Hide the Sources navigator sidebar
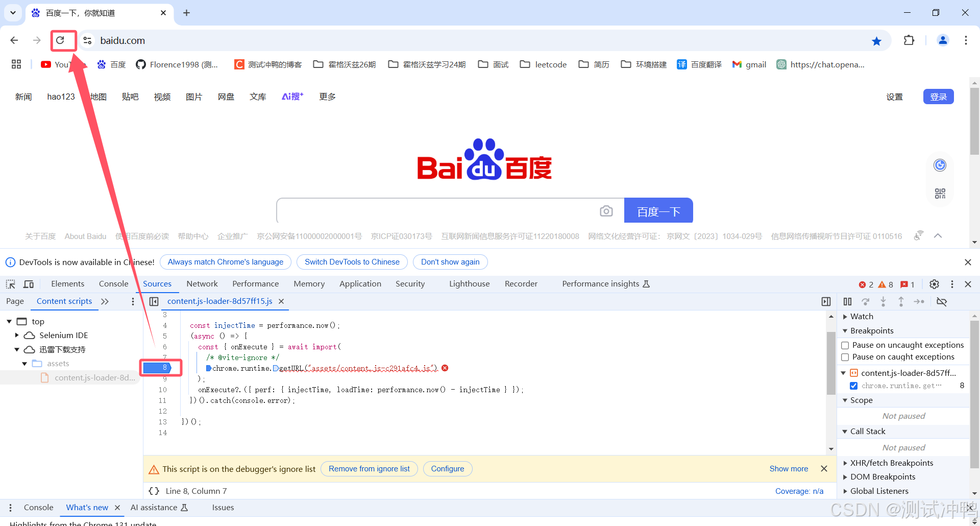The image size is (980, 526). (154, 301)
